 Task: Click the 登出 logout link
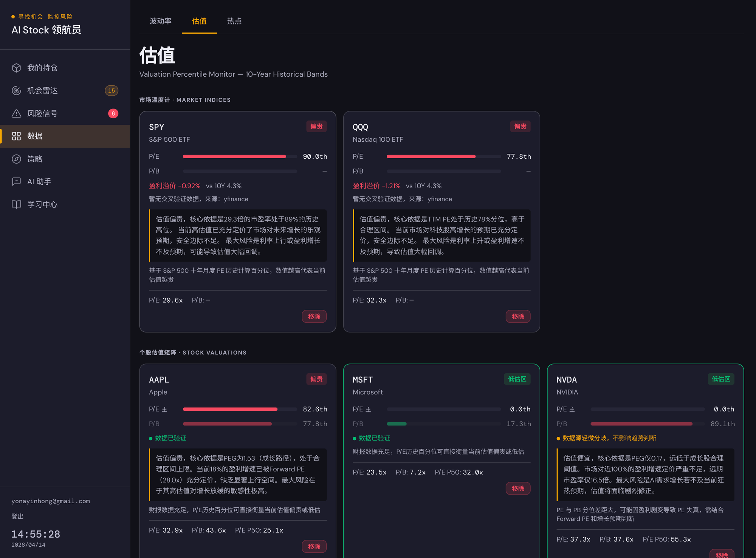point(17,516)
